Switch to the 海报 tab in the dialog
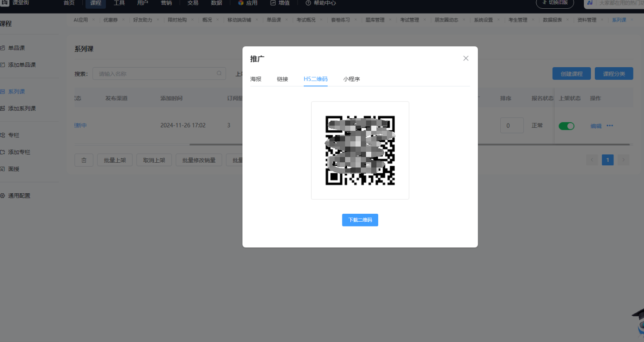 pyautogui.click(x=256, y=79)
